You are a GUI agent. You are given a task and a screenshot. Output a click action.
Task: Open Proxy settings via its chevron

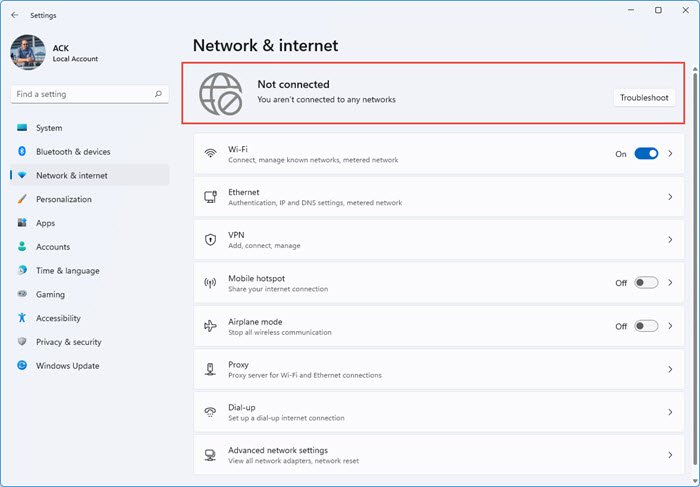[670, 369]
